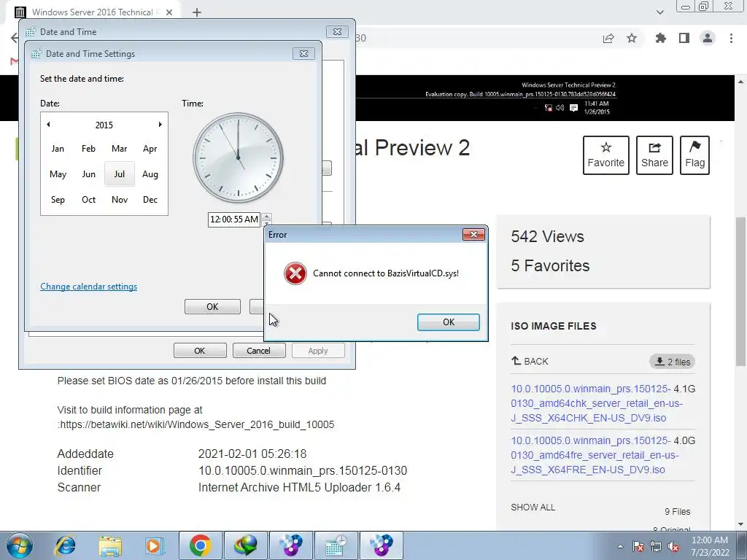This screenshot has width=747, height=560.
Task: Click the muted volume tray icon
Action: 673,547
